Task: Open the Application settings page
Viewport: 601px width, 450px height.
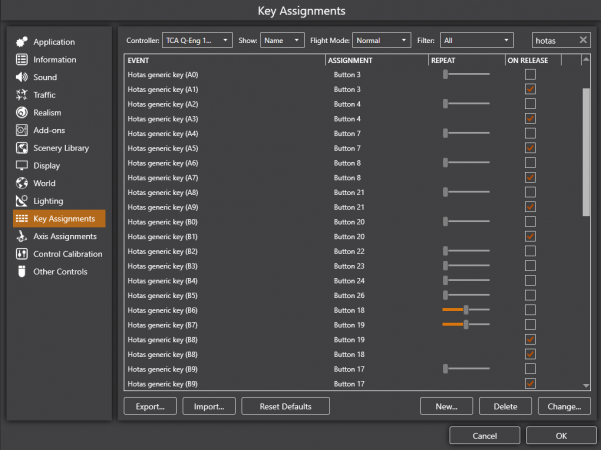Action: tap(59, 42)
